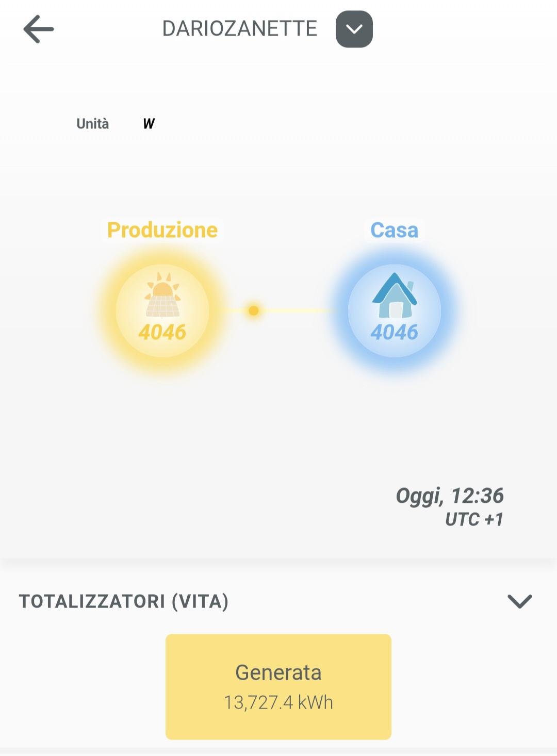Change the W unit selector
This screenshot has width=557, height=756.
click(149, 124)
